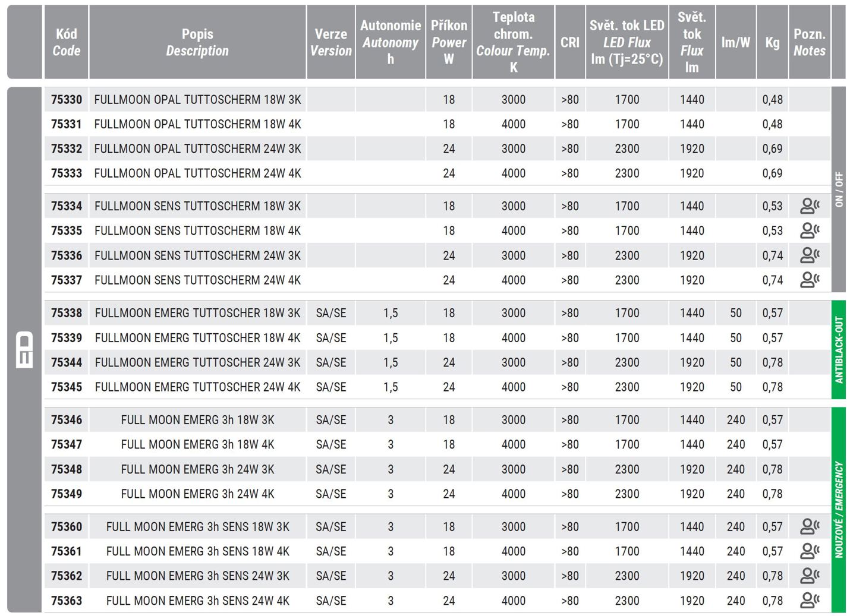Screen dimensions: 850x616
Task: Select product code 75330
Action: (x=67, y=100)
